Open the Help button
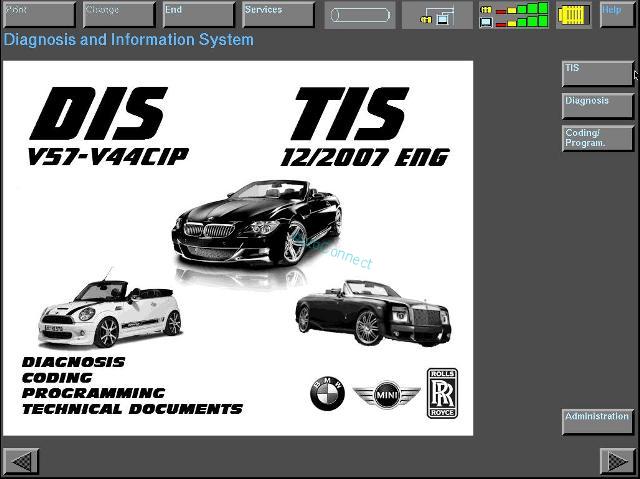Image resolution: width=640 pixels, height=479 pixels. (617, 15)
